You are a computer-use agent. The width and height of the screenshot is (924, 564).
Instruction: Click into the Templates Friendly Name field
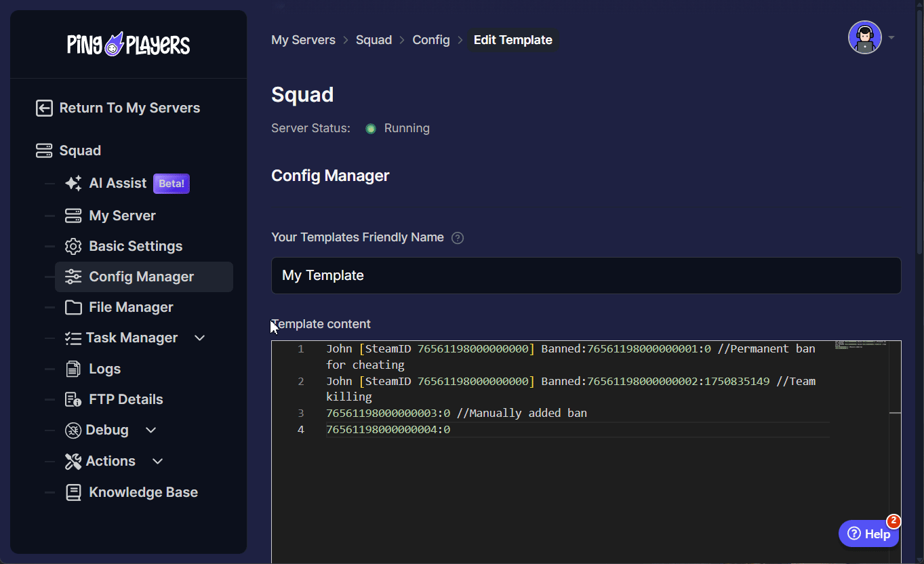point(586,275)
